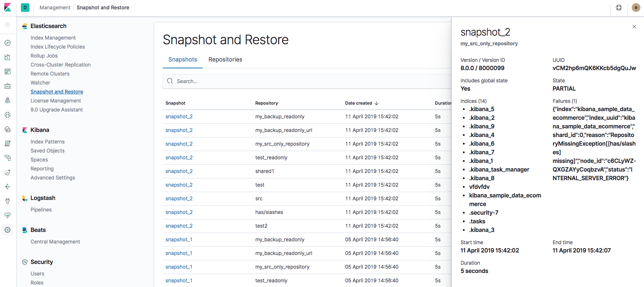Click the Management gear icon in the side nav

8,230
